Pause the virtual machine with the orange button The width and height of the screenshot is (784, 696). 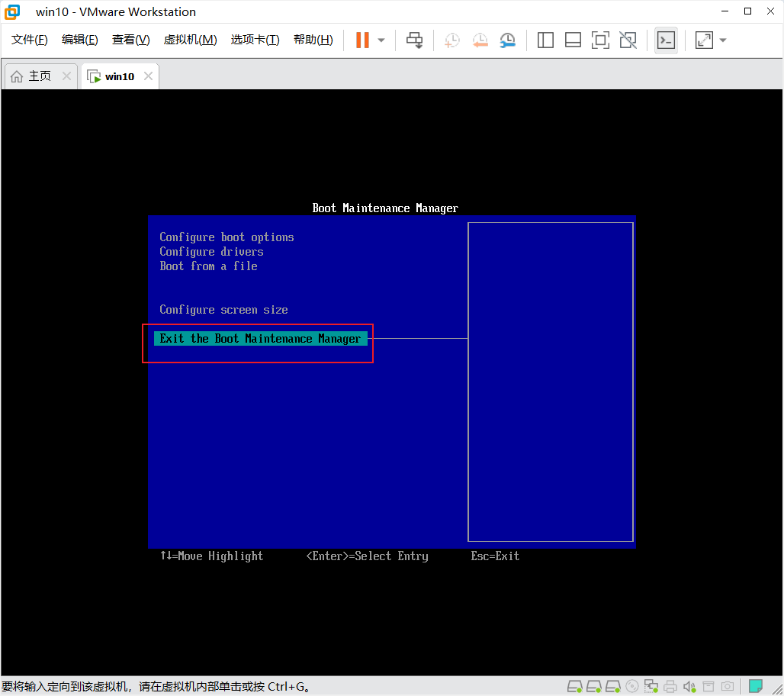(362, 40)
